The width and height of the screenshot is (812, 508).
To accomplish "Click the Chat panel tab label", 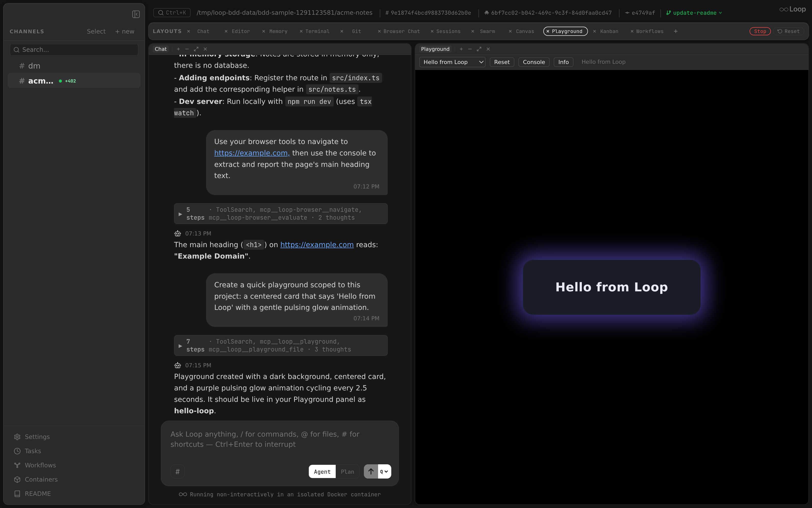I will [x=160, y=49].
